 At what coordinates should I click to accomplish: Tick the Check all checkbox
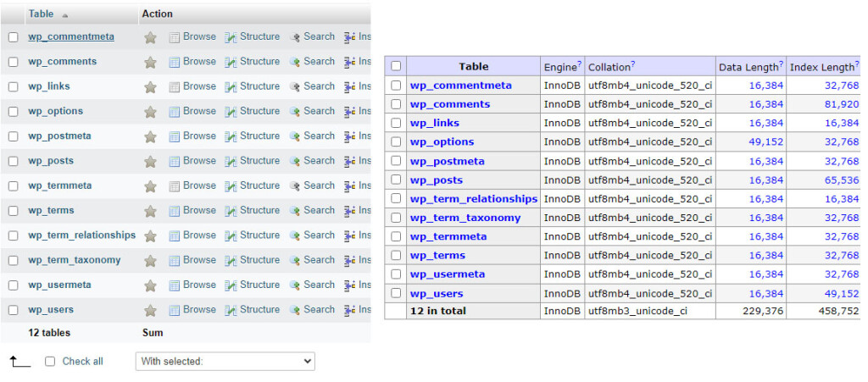[x=50, y=362]
